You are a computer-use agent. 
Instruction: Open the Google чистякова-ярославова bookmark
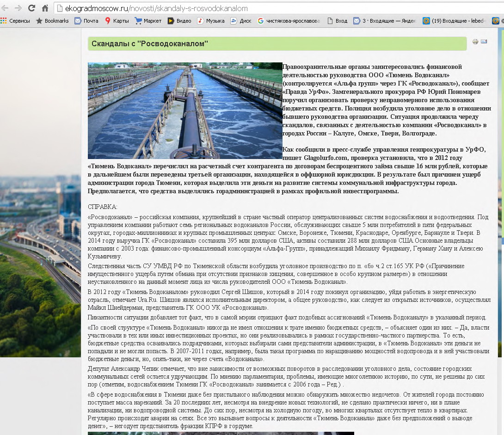point(289,21)
